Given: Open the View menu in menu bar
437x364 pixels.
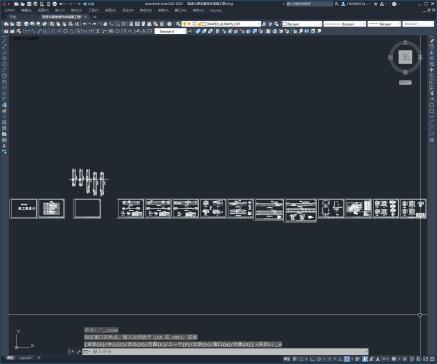Looking at the screenshot, I should pyautogui.click(x=43, y=10).
